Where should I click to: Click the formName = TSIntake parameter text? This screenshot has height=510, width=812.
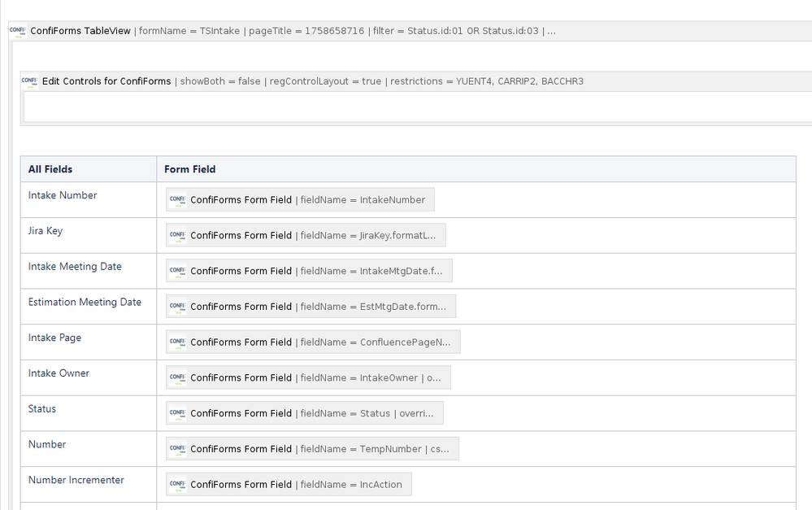click(189, 31)
